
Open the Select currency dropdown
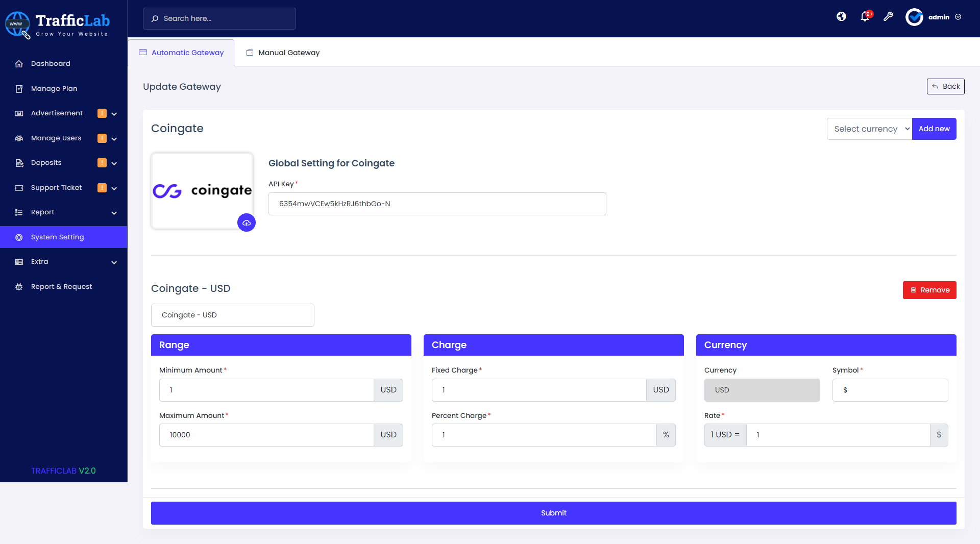coord(869,129)
